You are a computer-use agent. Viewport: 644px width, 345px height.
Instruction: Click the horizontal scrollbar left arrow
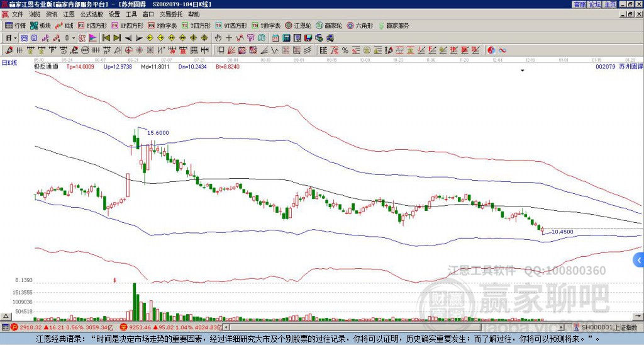226,327
